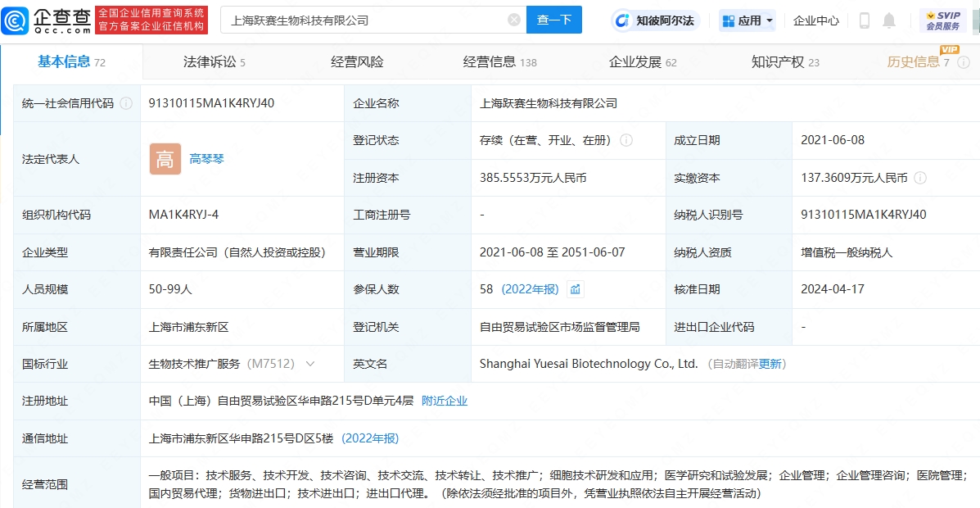Click the 更新 link next to English name
Viewport: 980px width, 508px height.
(x=770, y=364)
